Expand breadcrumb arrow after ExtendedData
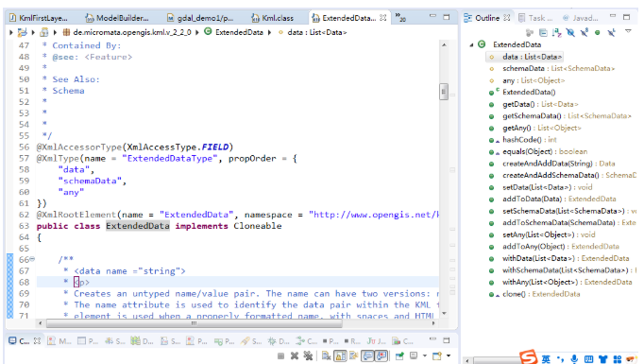 click(270, 32)
